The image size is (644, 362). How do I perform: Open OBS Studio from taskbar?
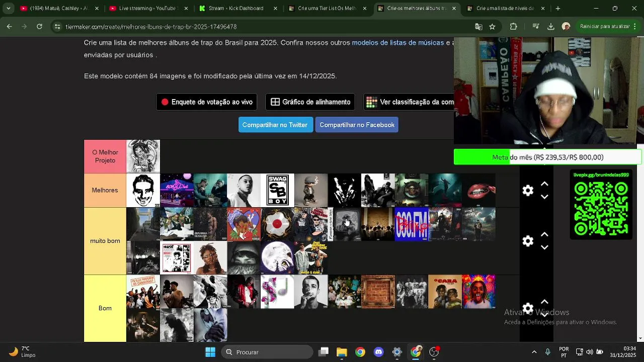coord(434,352)
